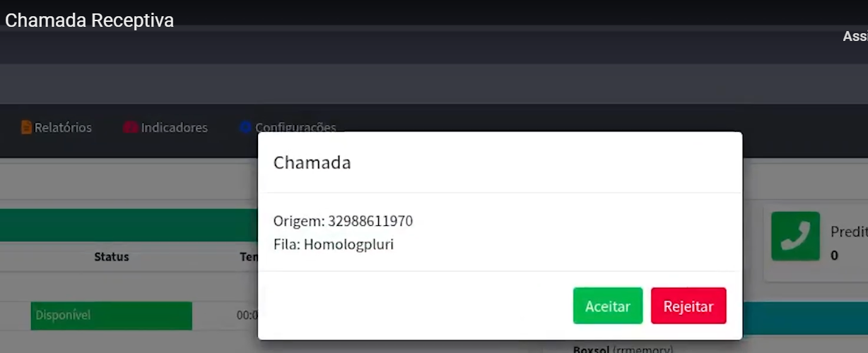
Task: Click the Chamada Receptiva page title
Action: coord(89,20)
